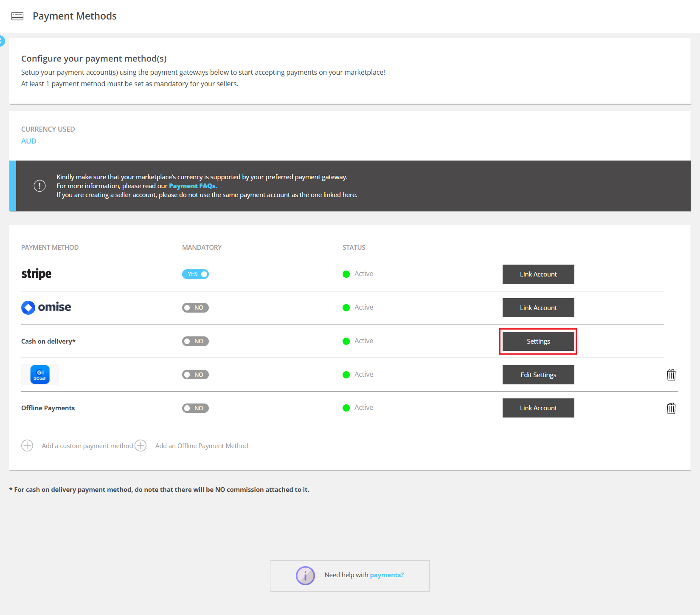Click the purple info icon near help box
Image resolution: width=700 pixels, height=615 pixels.
(305, 576)
